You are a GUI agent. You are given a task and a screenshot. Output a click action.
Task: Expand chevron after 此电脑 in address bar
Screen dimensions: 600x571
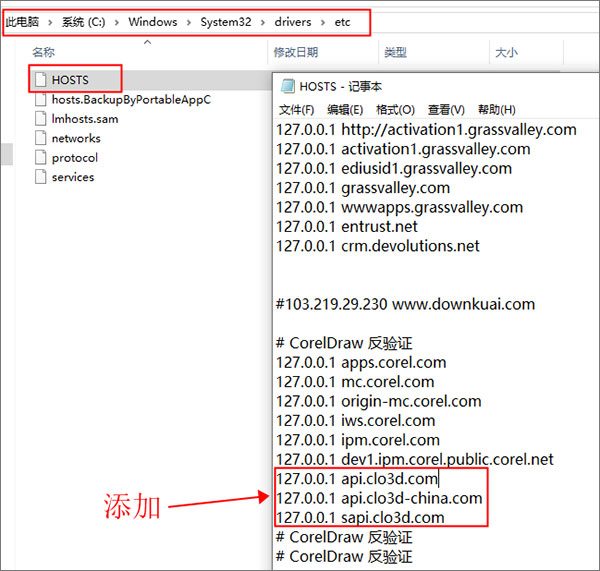[x=50, y=23]
